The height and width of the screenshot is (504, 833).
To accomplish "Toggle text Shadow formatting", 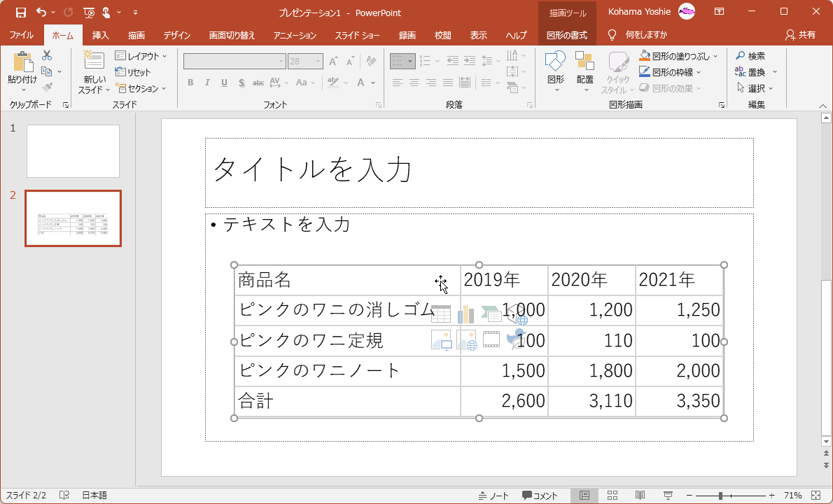I will coord(241,83).
